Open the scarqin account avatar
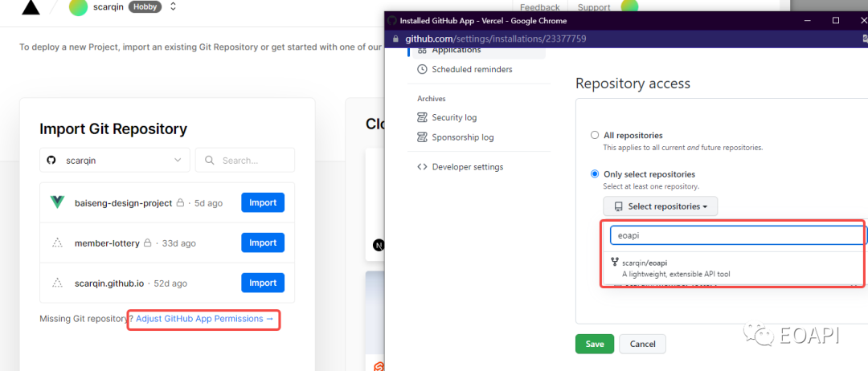The image size is (868, 371). point(79,7)
